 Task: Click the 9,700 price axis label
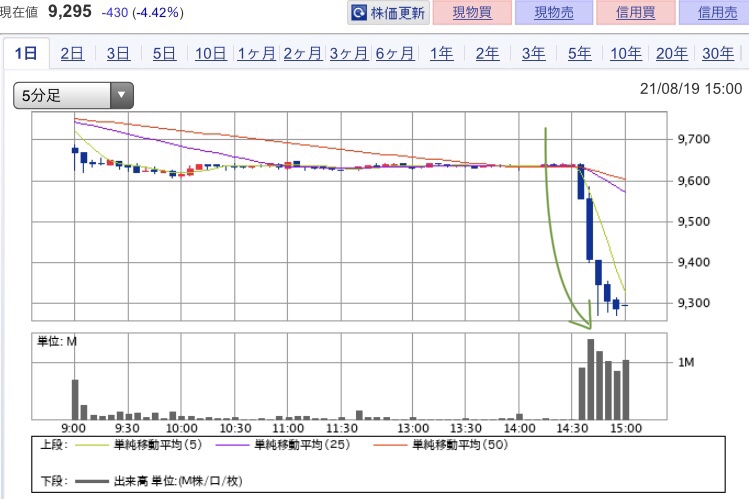[694, 139]
